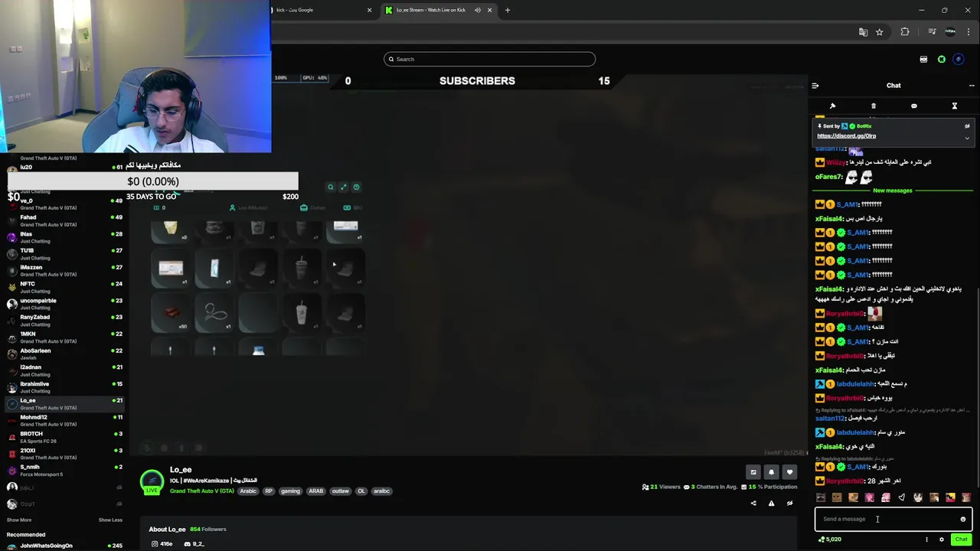This screenshot has height=551, width=980.
Task: Click chat bubble mode icon in chat toolbar
Action: coord(914,106)
